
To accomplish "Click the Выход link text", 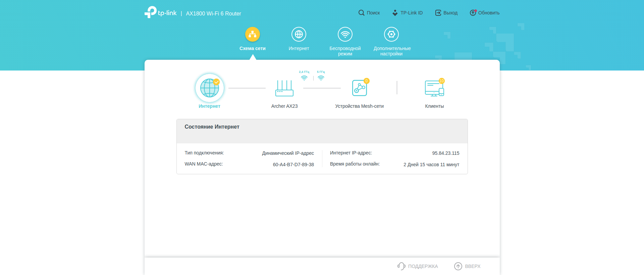I will pos(450,13).
